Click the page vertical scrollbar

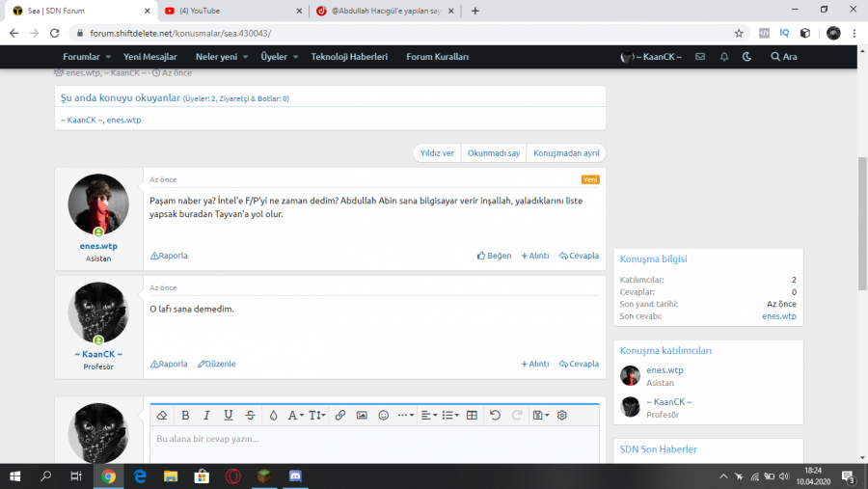pos(862,223)
